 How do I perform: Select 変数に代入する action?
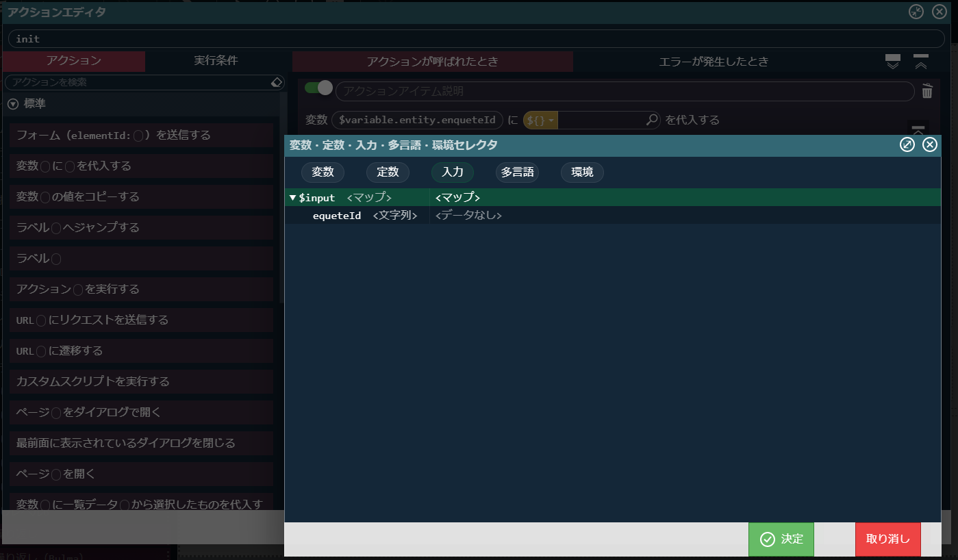coord(141,166)
